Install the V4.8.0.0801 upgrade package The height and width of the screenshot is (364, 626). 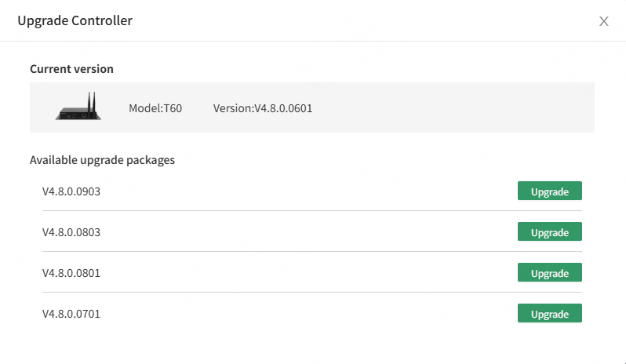coord(550,272)
